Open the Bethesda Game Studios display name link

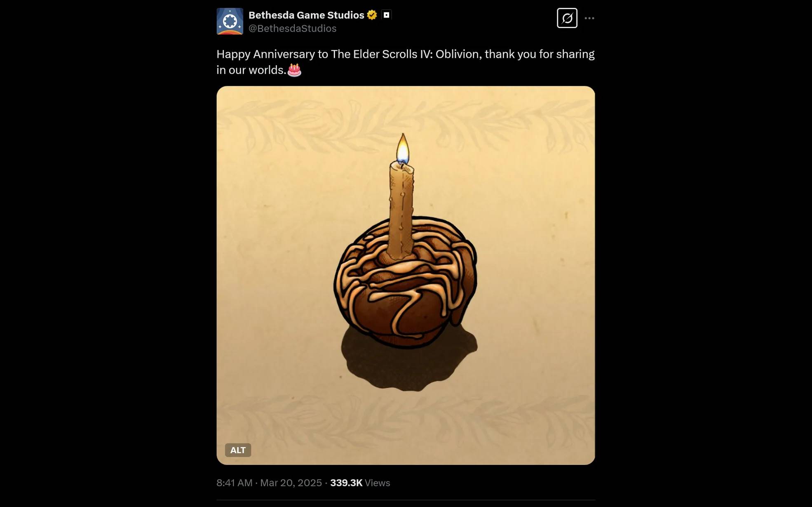[306, 15]
